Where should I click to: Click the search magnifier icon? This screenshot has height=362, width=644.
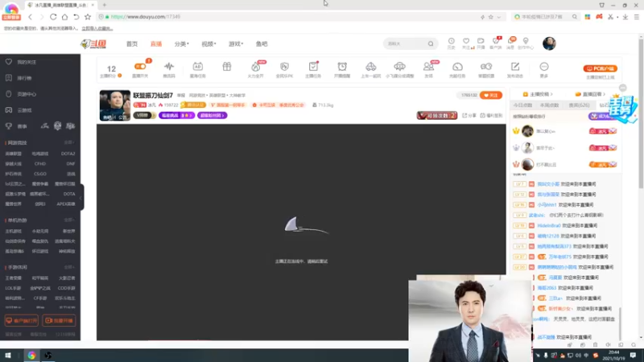[431, 44]
